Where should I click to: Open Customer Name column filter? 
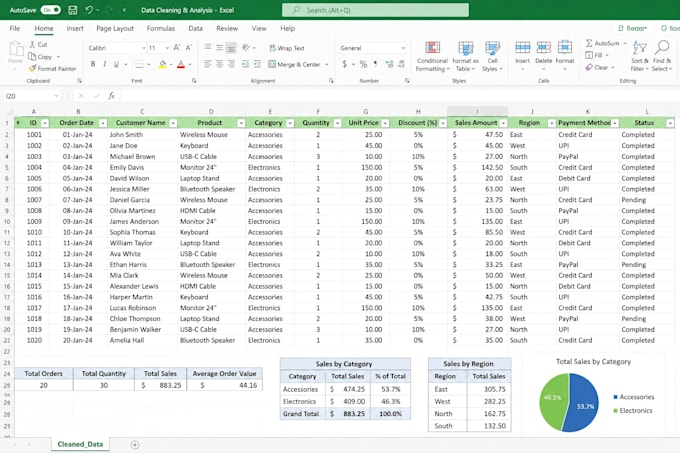click(173, 123)
